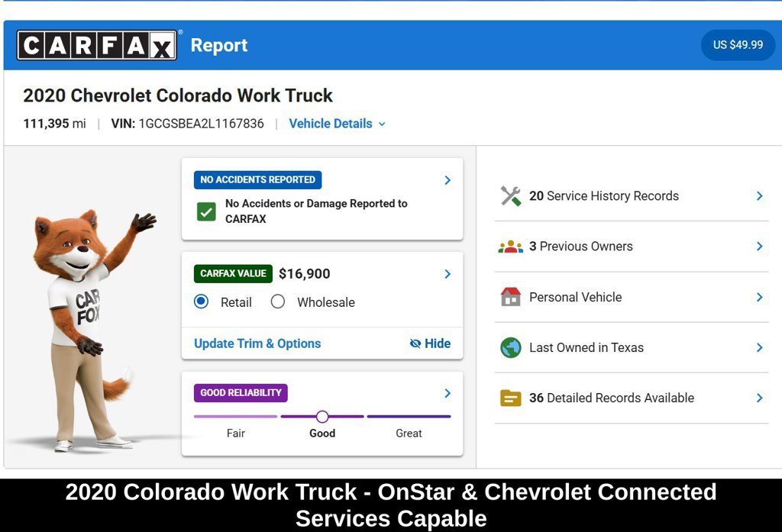Click the US $49.99 price button
782x532 pixels.
point(738,45)
